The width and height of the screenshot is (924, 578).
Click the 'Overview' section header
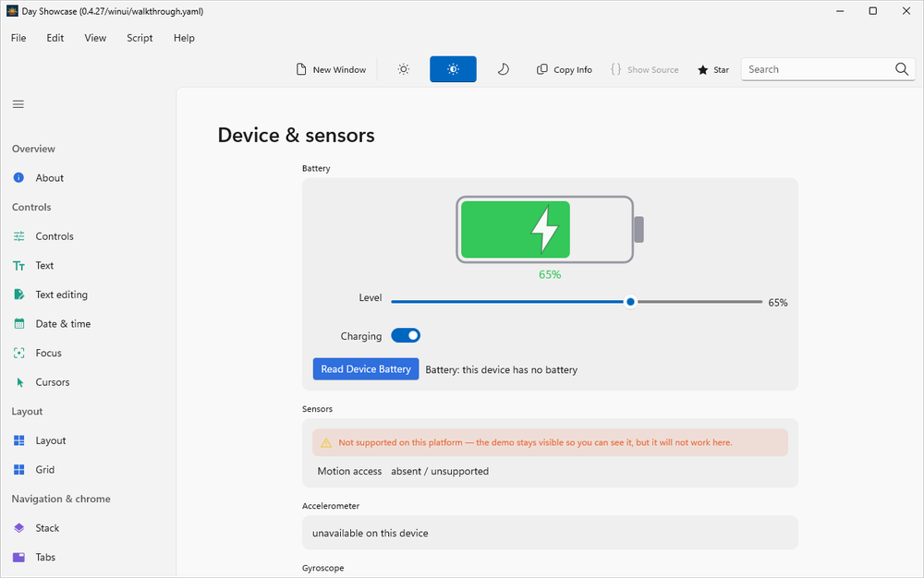[x=33, y=149]
